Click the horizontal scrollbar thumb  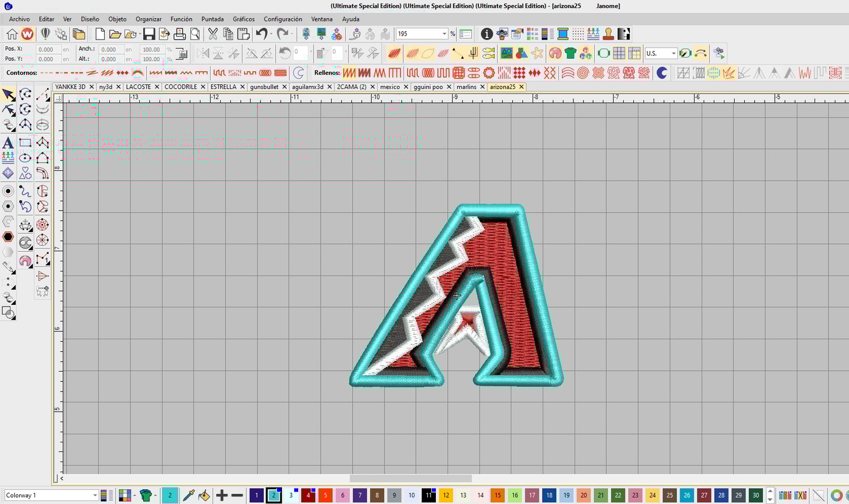point(410,479)
